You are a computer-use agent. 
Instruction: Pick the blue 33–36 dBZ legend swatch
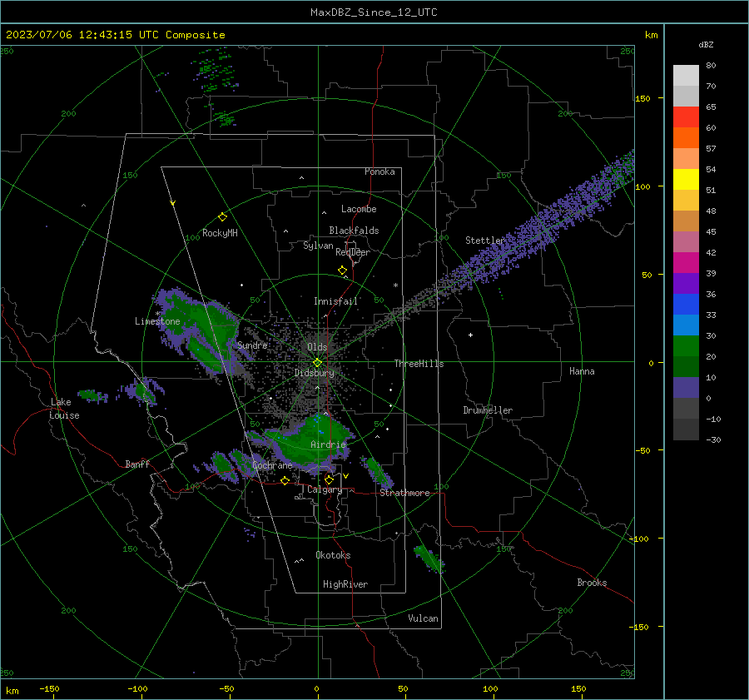click(686, 305)
